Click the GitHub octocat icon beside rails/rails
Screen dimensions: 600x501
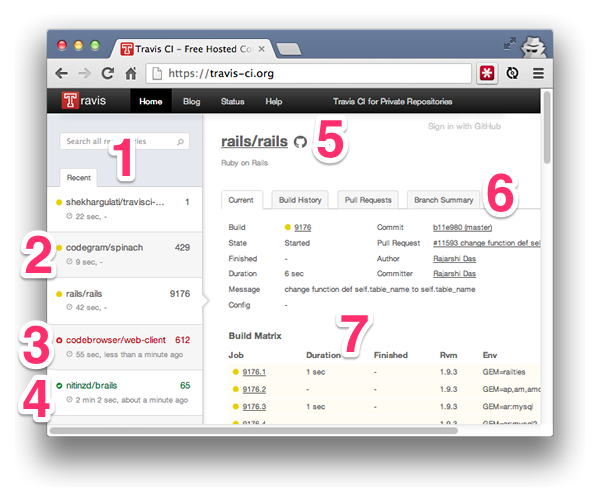[x=300, y=142]
